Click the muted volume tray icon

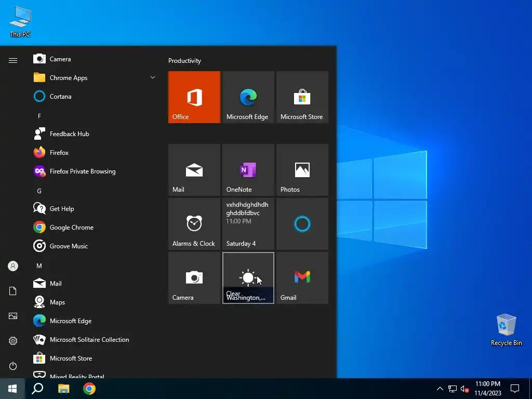464,389
